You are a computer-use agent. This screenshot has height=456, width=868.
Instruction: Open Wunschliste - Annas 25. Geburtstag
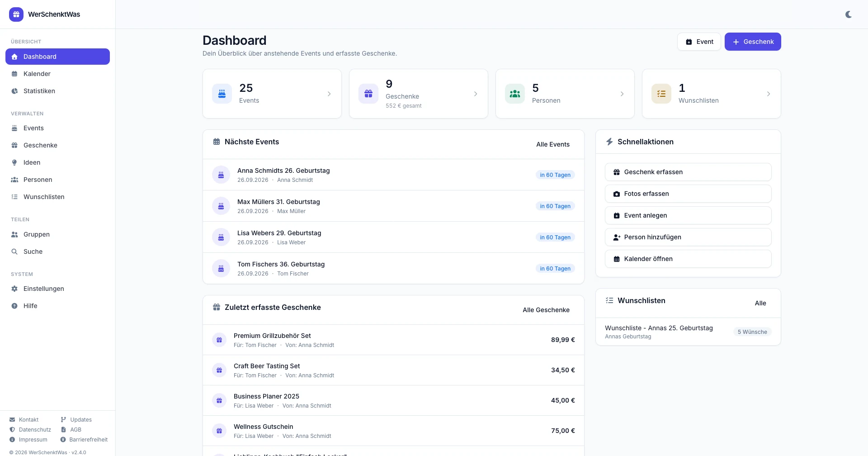[x=688, y=332]
